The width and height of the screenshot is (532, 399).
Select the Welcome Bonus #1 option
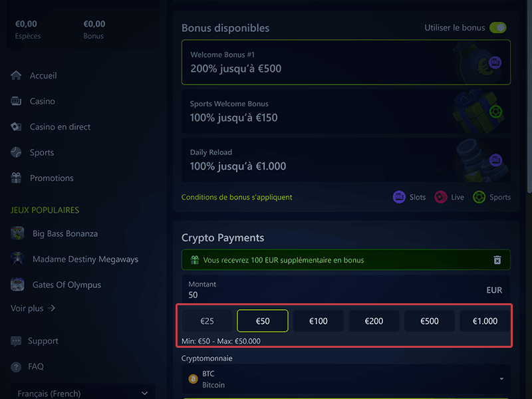346,62
